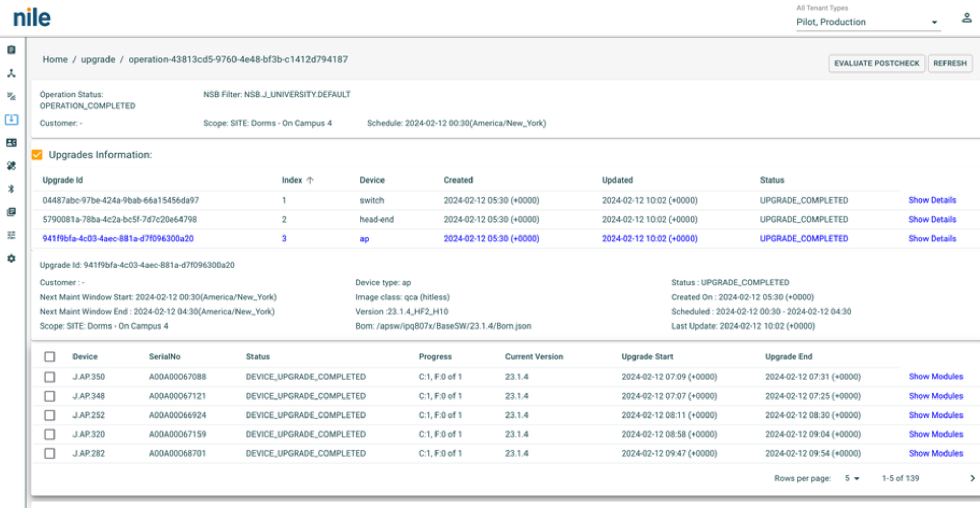Click the Image class qca (hitless) text
980x508 pixels.
pos(403,297)
